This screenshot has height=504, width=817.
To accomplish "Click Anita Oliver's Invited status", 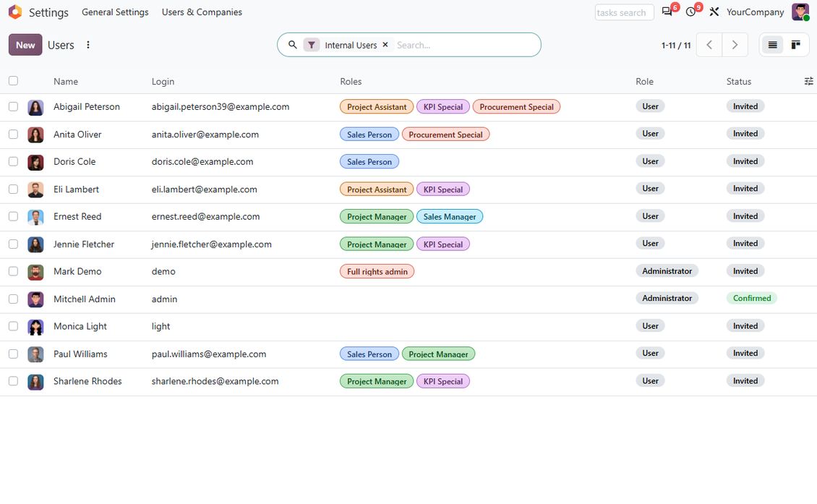I will (x=745, y=134).
